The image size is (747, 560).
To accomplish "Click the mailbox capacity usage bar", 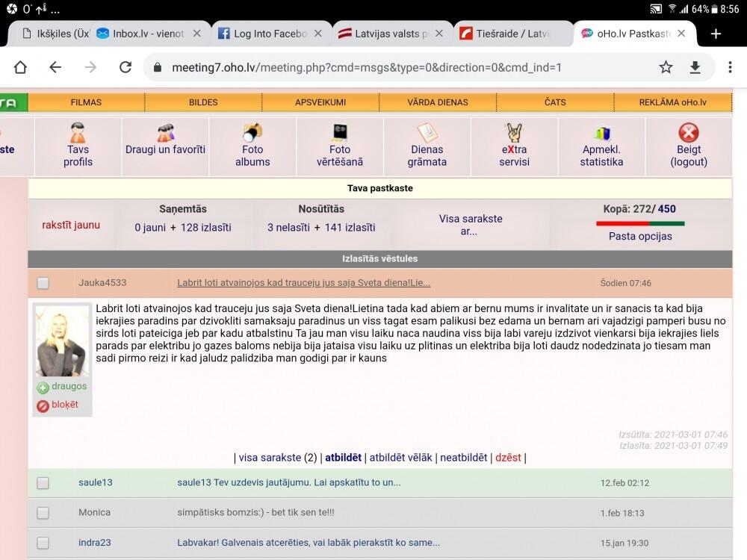I will click(x=640, y=223).
